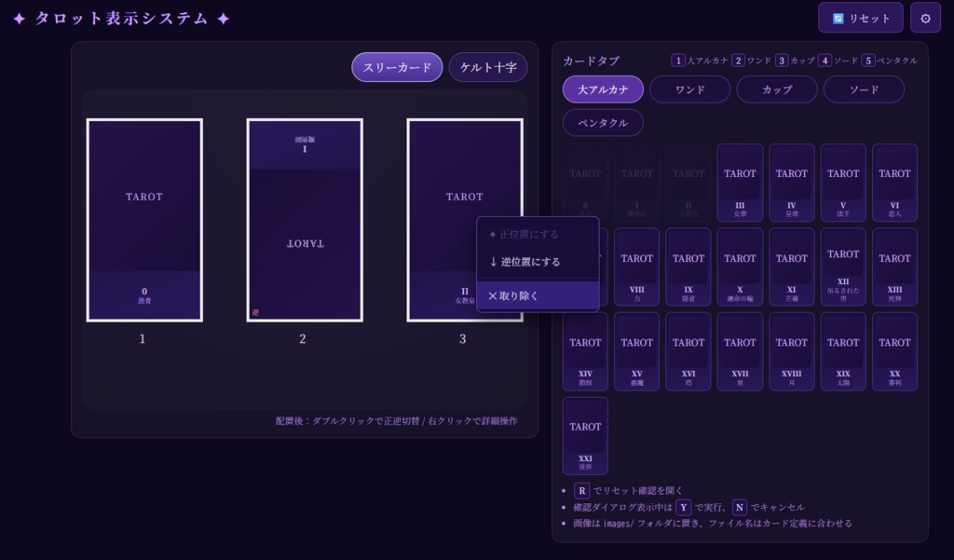This screenshot has width=954, height=560.
Task: Open the カップ card category
Action: [x=776, y=88]
